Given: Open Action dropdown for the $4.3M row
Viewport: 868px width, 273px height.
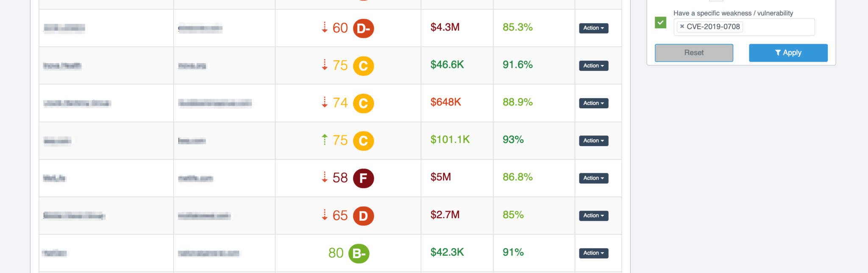Looking at the screenshot, I should [593, 28].
